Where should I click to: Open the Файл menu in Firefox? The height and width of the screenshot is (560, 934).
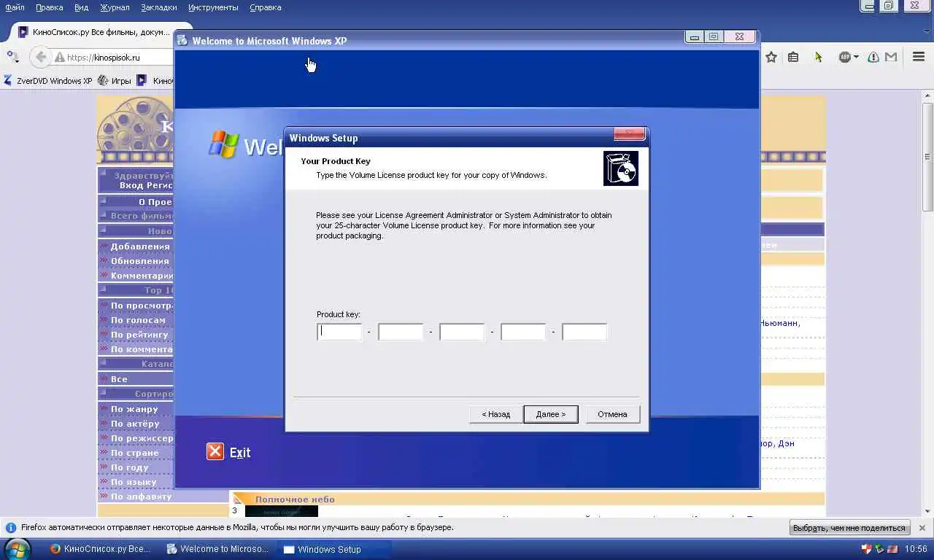coord(15,7)
